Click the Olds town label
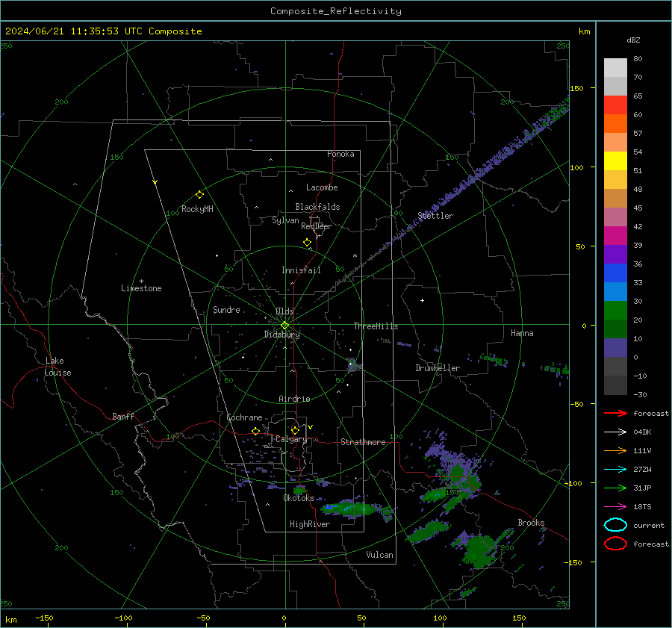Screen dimensions: 672x628 tap(284, 311)
